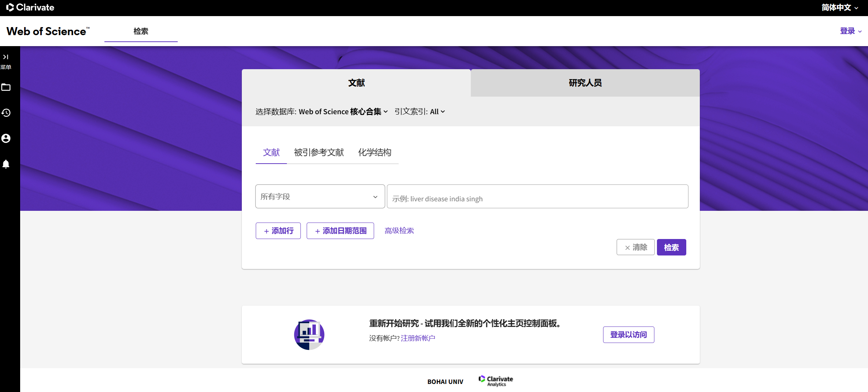Open the researcher profile icon

pos(6,138)
